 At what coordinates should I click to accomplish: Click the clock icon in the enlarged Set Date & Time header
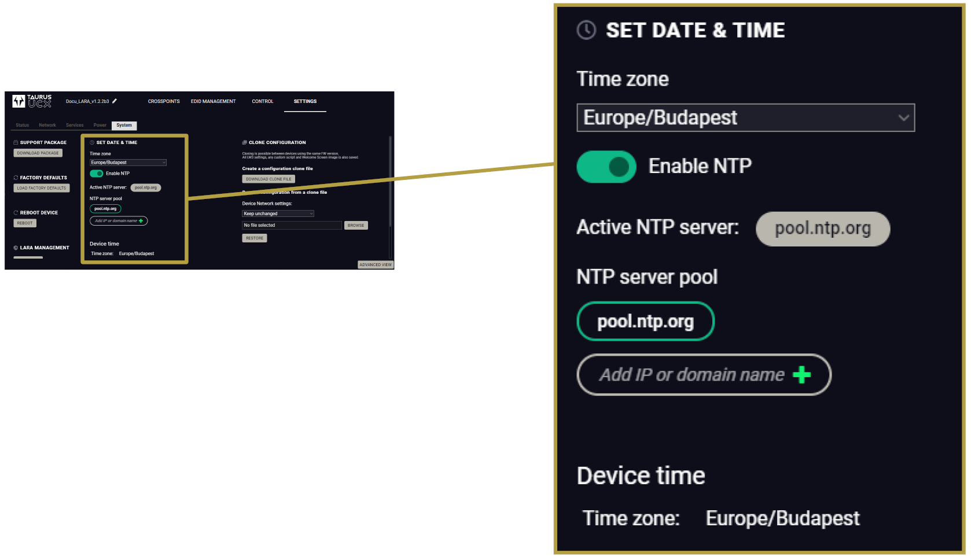(586, 30)
